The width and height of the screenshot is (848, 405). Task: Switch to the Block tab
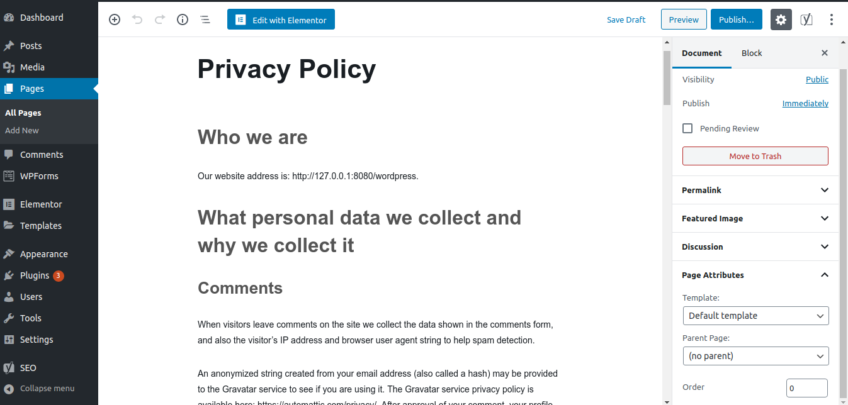[751, 53]
